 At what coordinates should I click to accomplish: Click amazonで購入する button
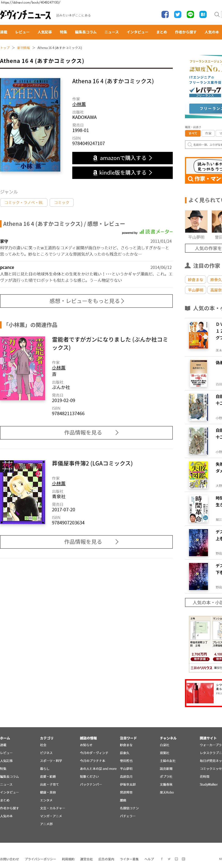(122, 158)
